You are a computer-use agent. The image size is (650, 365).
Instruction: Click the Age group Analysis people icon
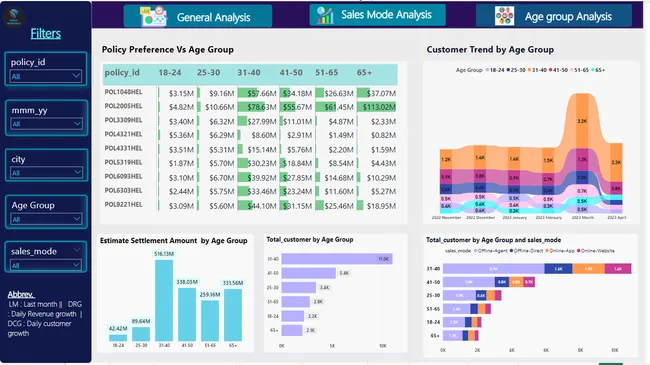(x=504, y=16)
